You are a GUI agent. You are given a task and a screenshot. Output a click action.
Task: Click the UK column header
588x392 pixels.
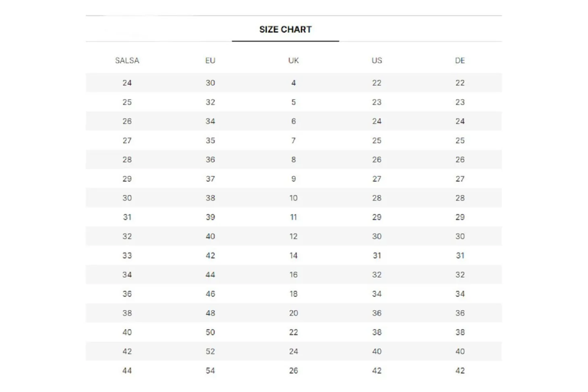[x=294, y=60]
